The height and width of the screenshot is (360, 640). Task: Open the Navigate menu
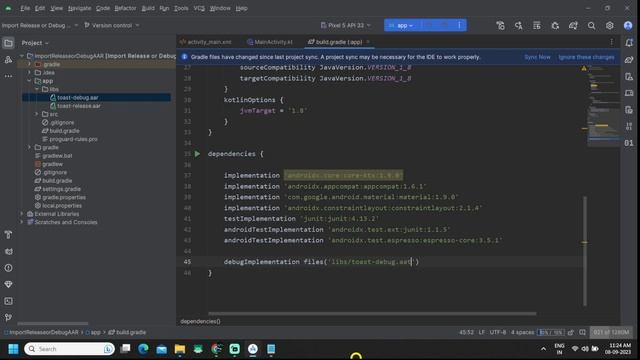tap(80, 8)
